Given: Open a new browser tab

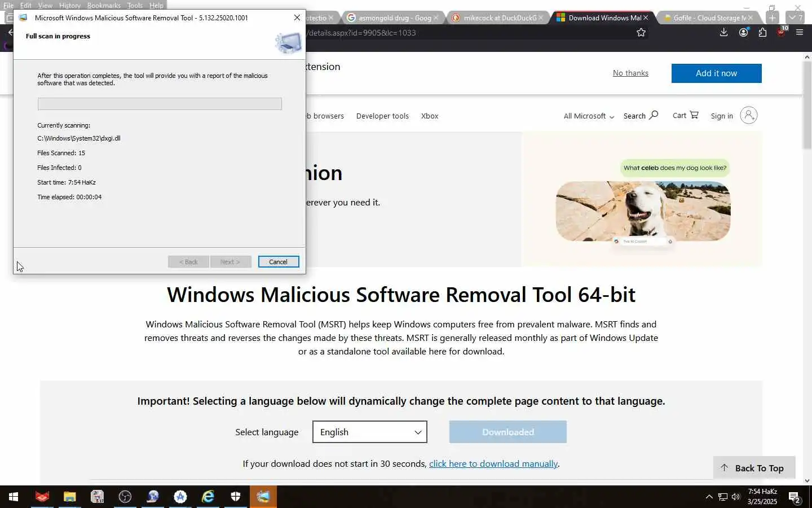Looking at the screenshot, I should (x=772, y=17).
